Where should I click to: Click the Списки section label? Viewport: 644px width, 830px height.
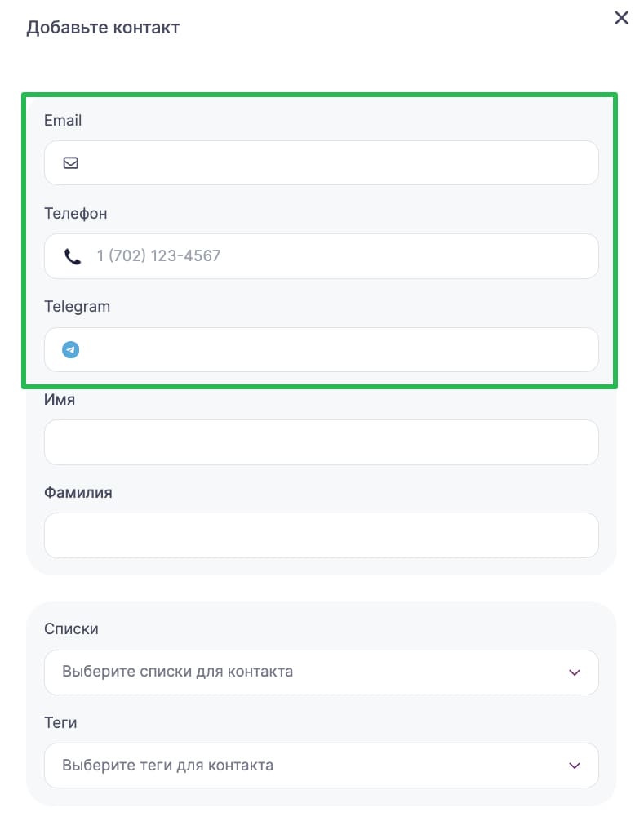[x=71, y=629]
